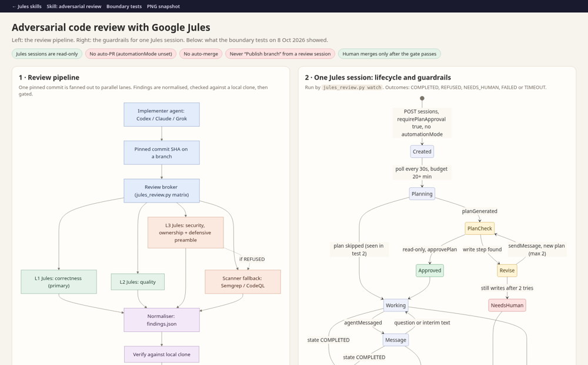Screen dimensions: 588x365
Task: Click 'still writes after 2 tries' label
Action: (x=507, y=288)
